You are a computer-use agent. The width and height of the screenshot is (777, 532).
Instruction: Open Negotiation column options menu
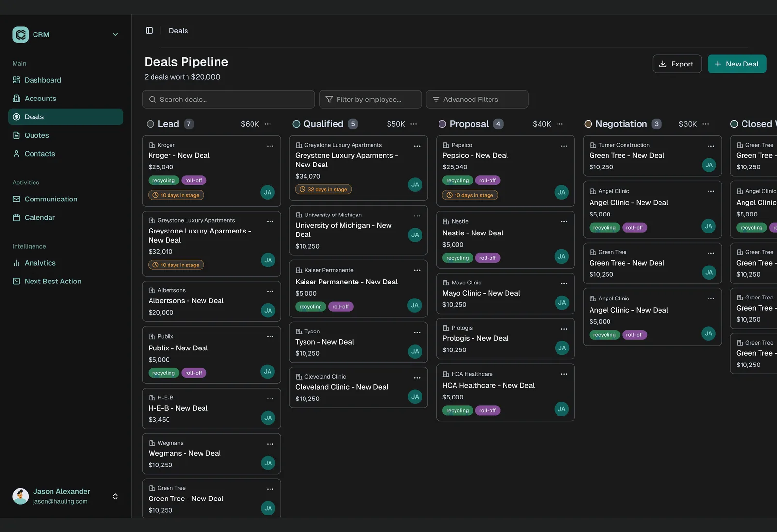coord(706,124)
